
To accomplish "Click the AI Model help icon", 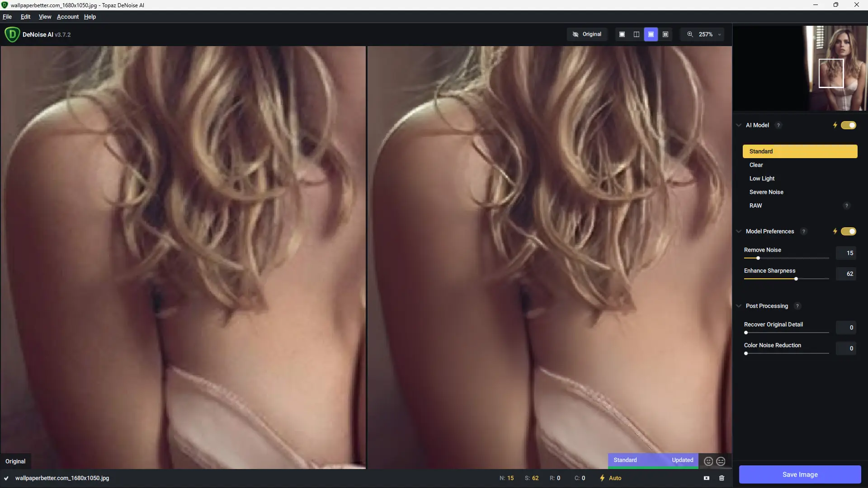I will pos(778,125).
